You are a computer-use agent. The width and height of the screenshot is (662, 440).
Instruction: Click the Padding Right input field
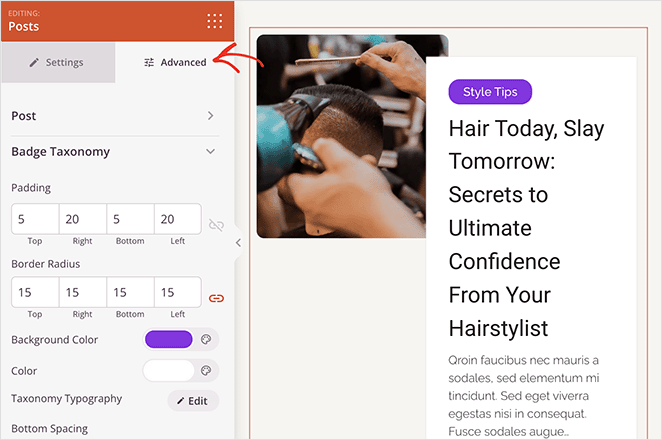click(82, 219)
